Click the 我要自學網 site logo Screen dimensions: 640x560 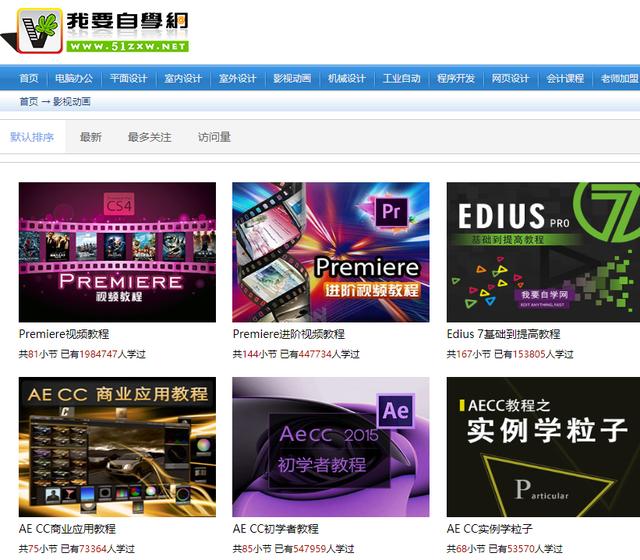tap(95, 31)
